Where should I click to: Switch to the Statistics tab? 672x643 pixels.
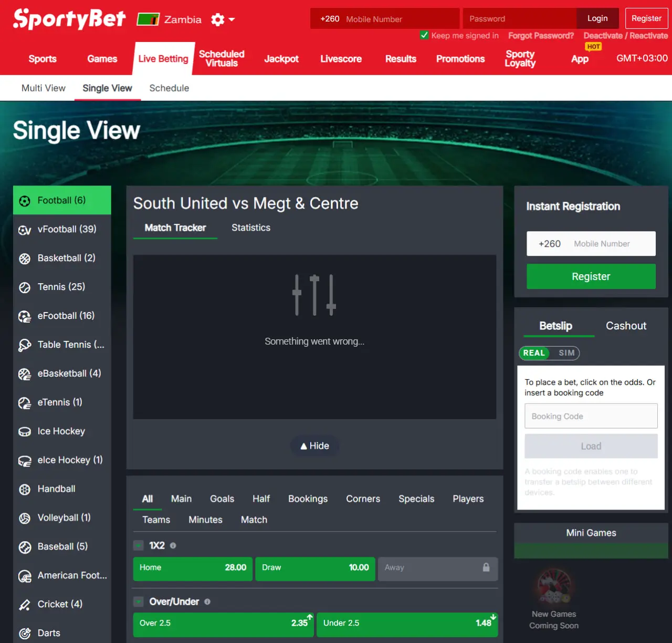[x=251, y=228]
